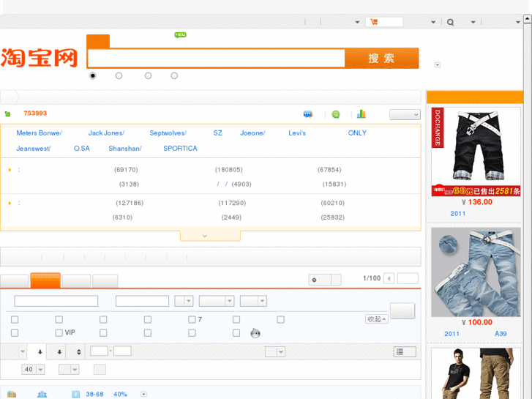
Task: Open the dropdown showing 40
Action: [33, 370]
